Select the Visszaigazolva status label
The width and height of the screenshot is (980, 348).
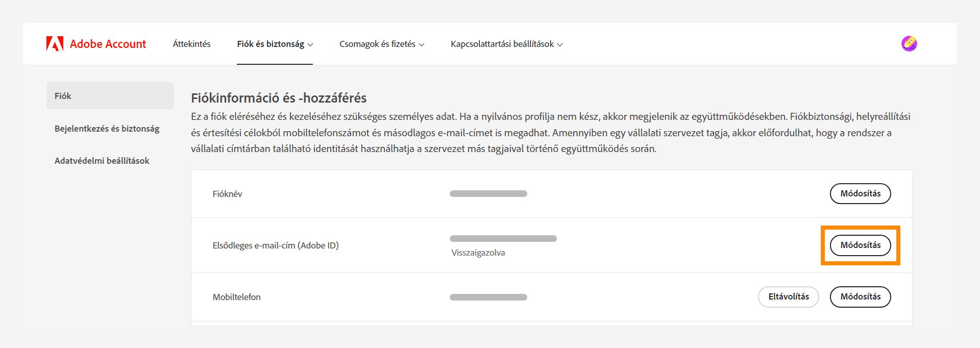coord(477,253)
